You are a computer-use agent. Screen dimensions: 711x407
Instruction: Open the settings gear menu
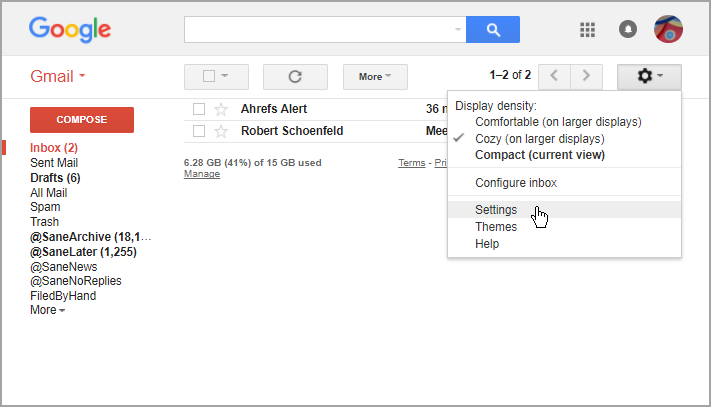[x=649, y=77]
